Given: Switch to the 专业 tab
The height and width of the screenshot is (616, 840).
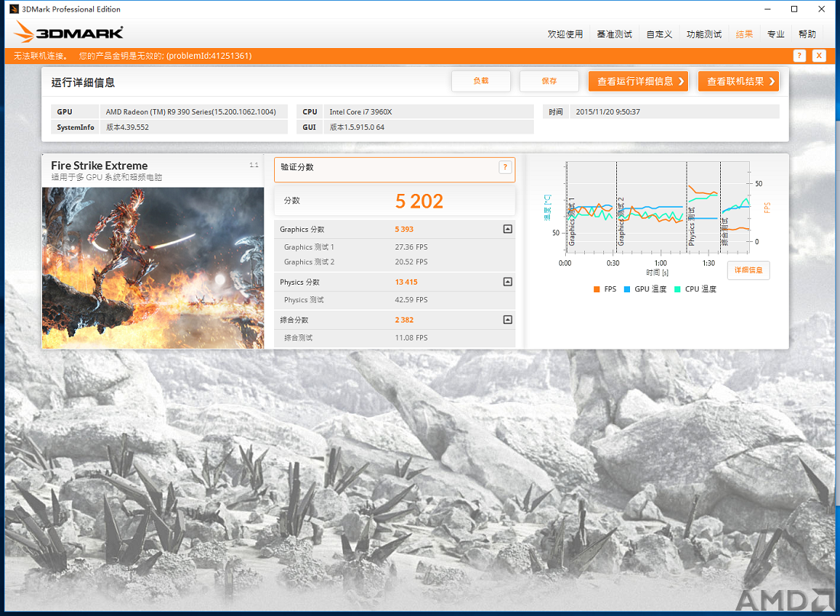Looking at the screenshot, I should tap(776, 34).
